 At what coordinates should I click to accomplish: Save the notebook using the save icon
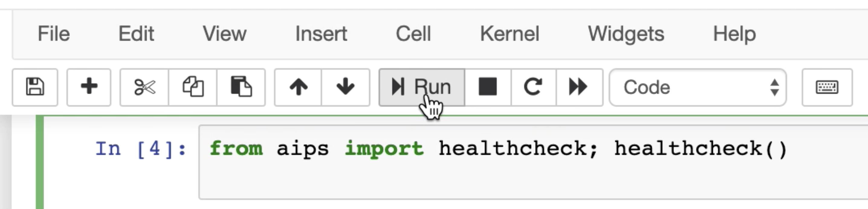[x=35, y=87]
